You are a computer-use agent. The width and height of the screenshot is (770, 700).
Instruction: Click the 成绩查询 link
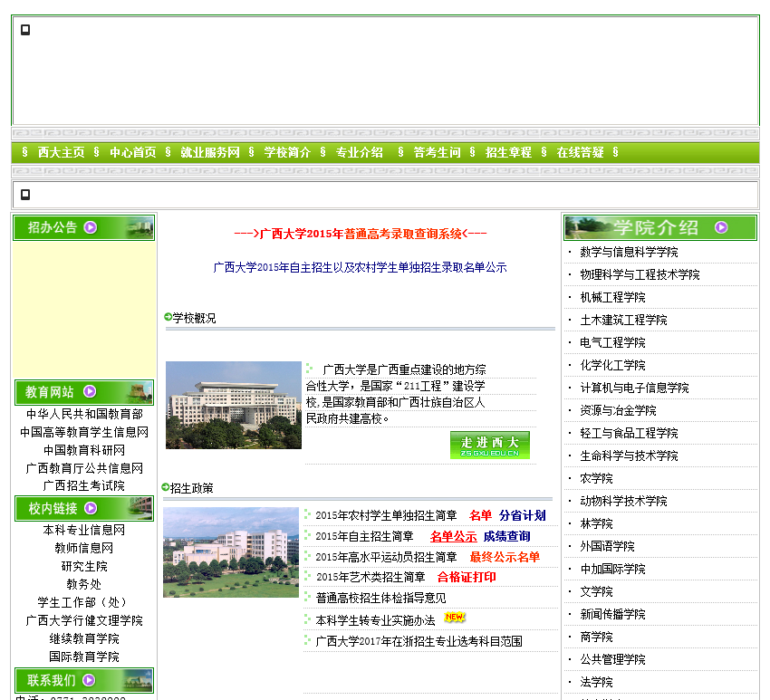506,536
